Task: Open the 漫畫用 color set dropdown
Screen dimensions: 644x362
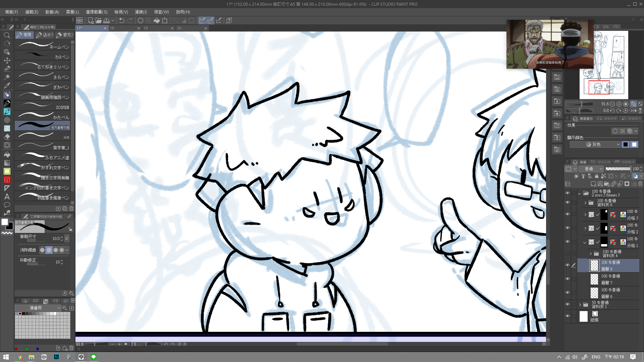Action: pos(38,308)
